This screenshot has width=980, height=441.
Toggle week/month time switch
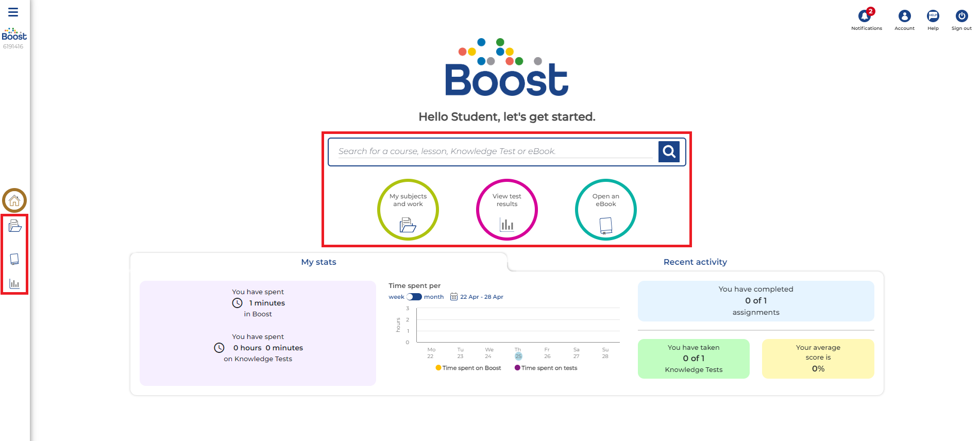point(414,297)
